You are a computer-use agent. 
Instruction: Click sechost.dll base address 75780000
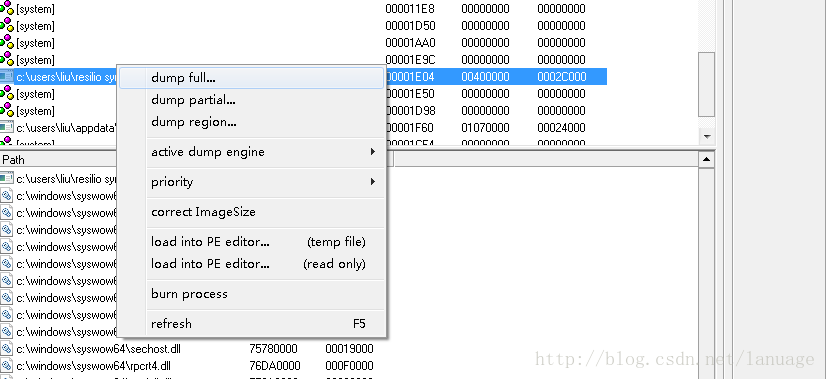pos(273,348)
